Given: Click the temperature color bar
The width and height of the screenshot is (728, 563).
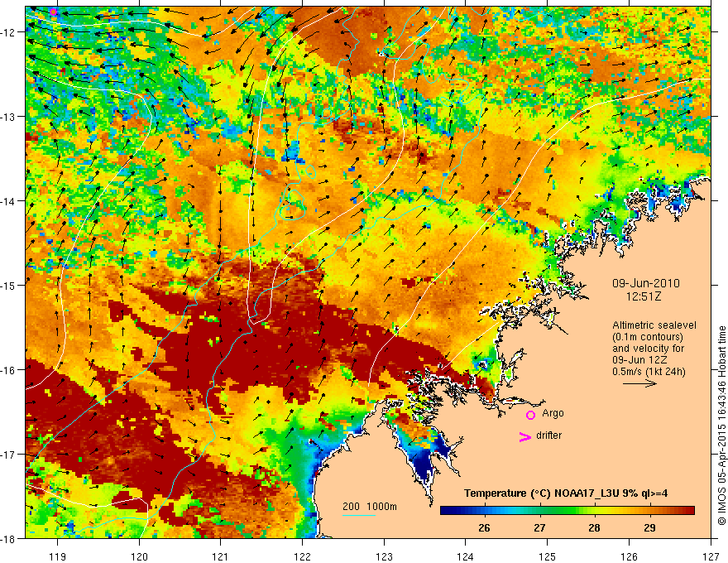Looking at the screenshot, I should coord(568,511).
